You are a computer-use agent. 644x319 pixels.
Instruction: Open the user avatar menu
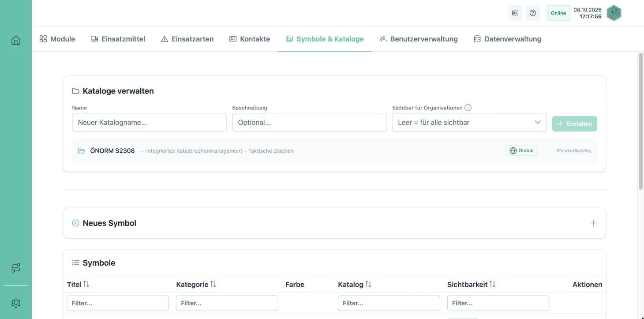[x=614, y=13]
